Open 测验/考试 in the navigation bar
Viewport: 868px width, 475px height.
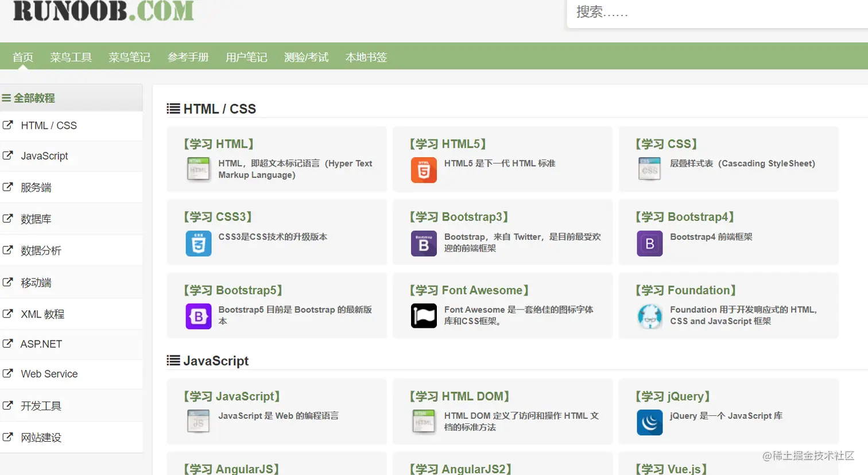click(307, 57)
